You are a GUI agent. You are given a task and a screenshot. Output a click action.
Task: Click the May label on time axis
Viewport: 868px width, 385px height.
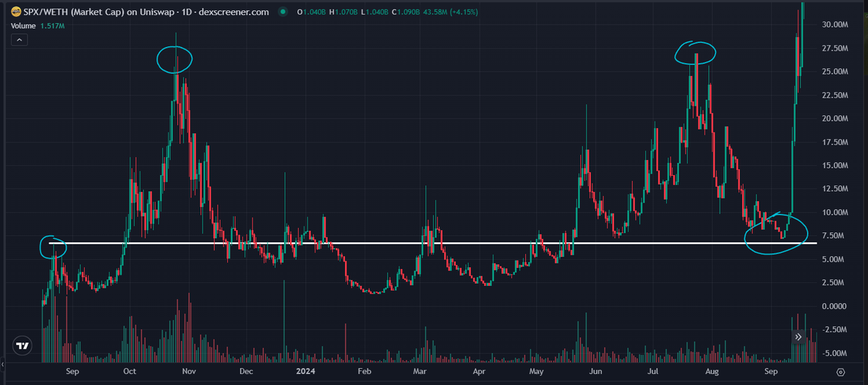click(x=536, y=371)
